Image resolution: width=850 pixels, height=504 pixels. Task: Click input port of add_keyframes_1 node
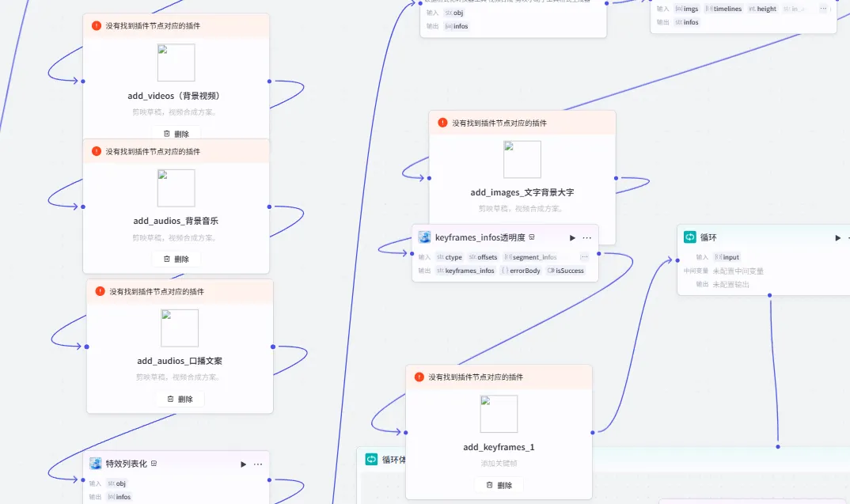406,433
